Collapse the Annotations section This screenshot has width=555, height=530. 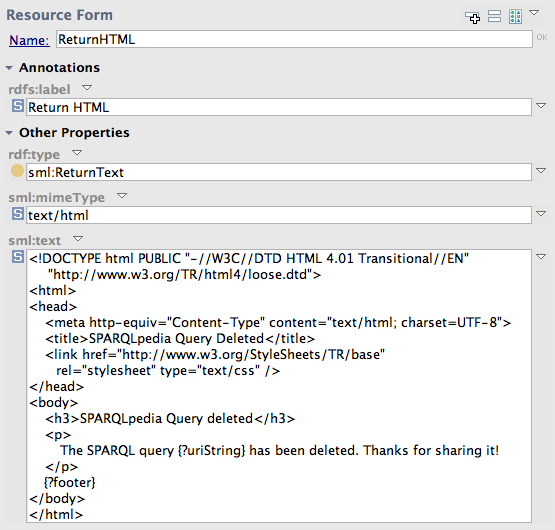pos(9,68)
